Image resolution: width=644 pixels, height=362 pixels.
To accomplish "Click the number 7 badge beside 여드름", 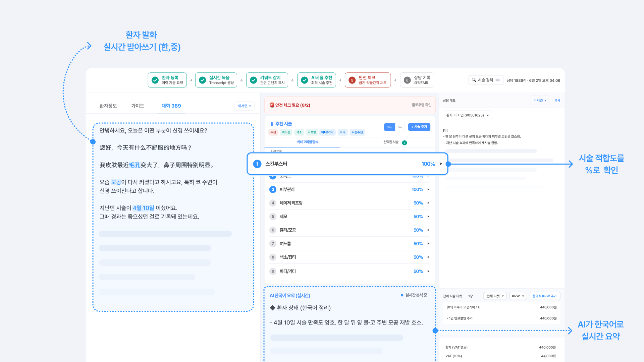I will point(273,244).
